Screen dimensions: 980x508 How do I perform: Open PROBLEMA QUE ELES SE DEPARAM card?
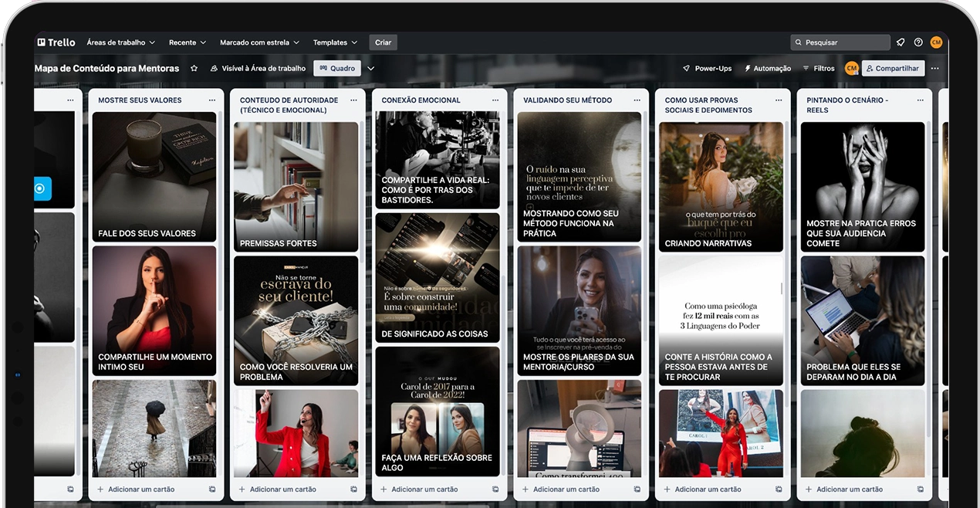pos(863,321)
